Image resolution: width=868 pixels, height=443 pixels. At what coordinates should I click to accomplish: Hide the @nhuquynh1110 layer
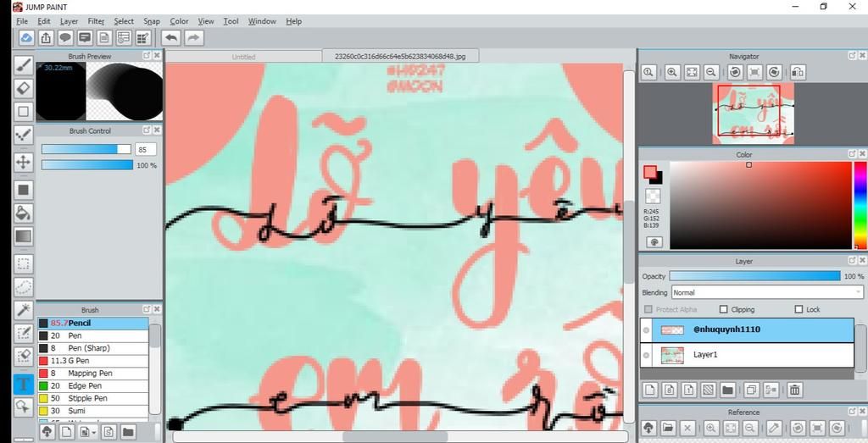[x=645, y=330]
